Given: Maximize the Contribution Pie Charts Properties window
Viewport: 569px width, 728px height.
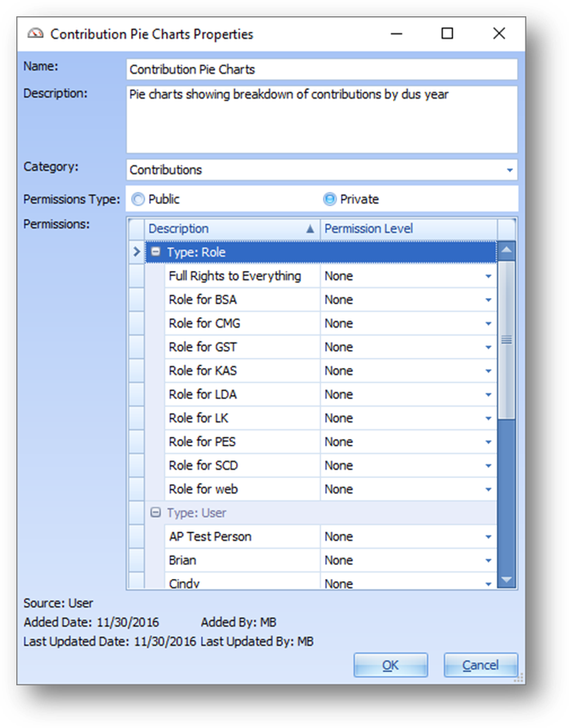Looking at the screenshot, I should (x=447, y=33).
